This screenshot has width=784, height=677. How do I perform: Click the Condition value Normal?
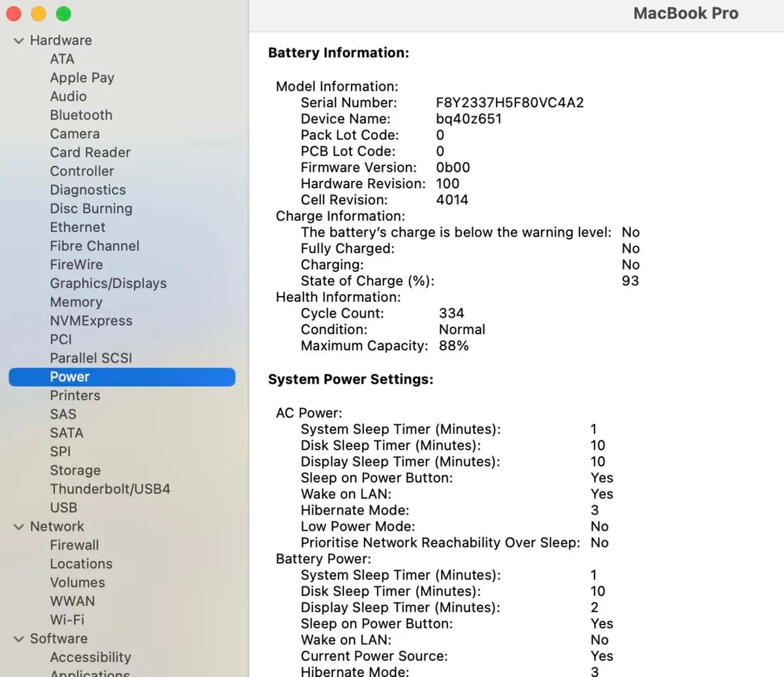pos(462,330)
